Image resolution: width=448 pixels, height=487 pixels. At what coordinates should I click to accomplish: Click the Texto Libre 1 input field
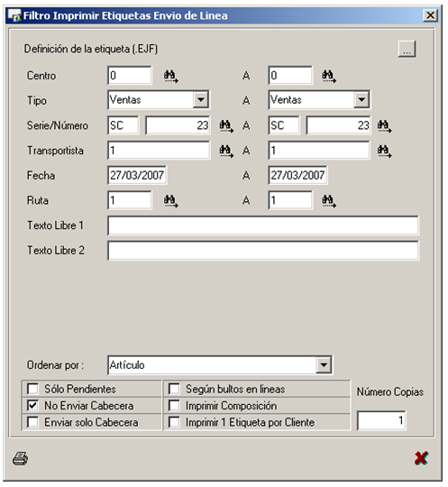263,225
